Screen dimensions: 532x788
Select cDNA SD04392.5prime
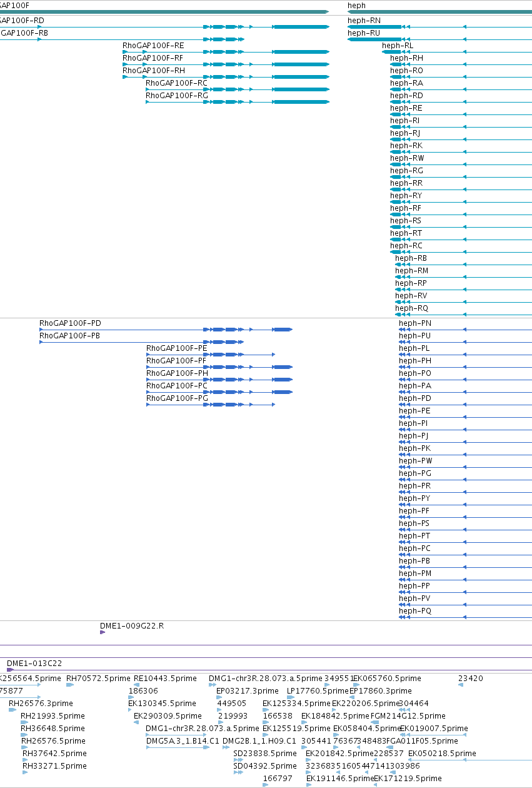coord(265,766)
